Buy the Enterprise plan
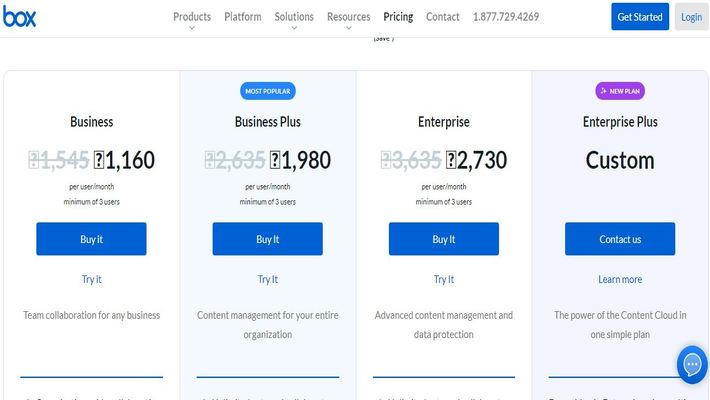Viewport: 710px width, 400px height. (x=444, y=239)
